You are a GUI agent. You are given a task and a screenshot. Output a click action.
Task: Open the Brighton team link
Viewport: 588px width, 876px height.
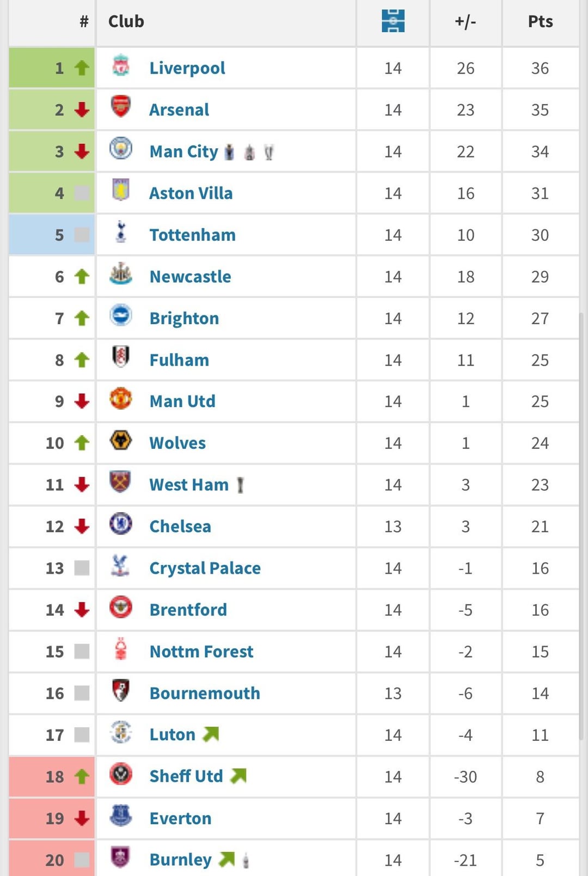(184, 318)
